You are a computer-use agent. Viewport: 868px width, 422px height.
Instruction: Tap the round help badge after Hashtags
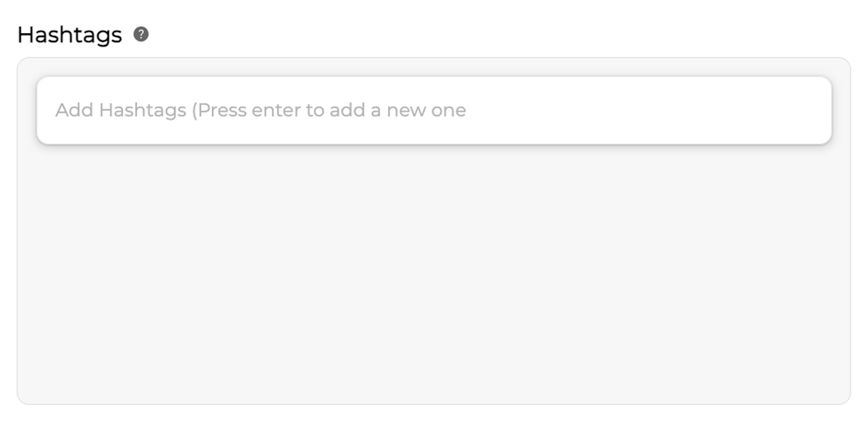click(141, 34)
